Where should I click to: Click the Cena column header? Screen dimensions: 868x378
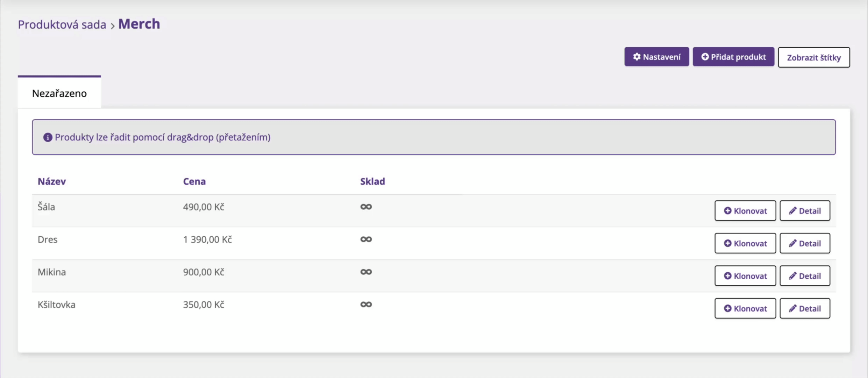pos(194,181)
